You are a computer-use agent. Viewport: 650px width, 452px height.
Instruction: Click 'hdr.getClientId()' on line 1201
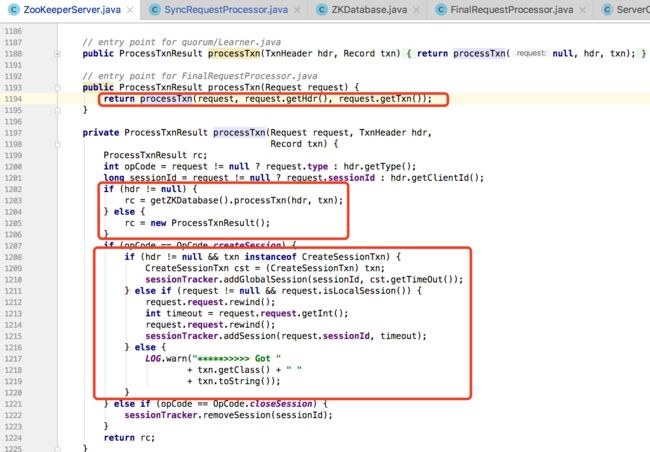[434, 178]
